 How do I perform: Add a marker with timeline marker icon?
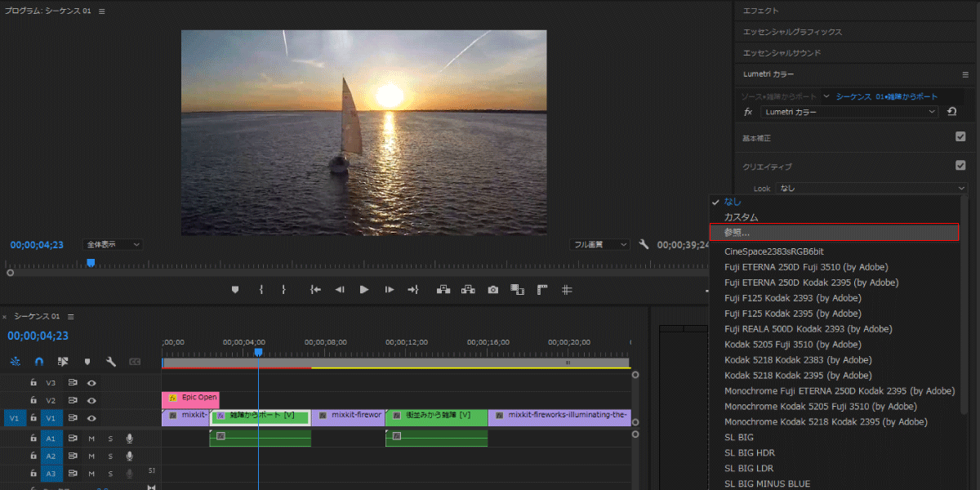(x=87, y=361)
